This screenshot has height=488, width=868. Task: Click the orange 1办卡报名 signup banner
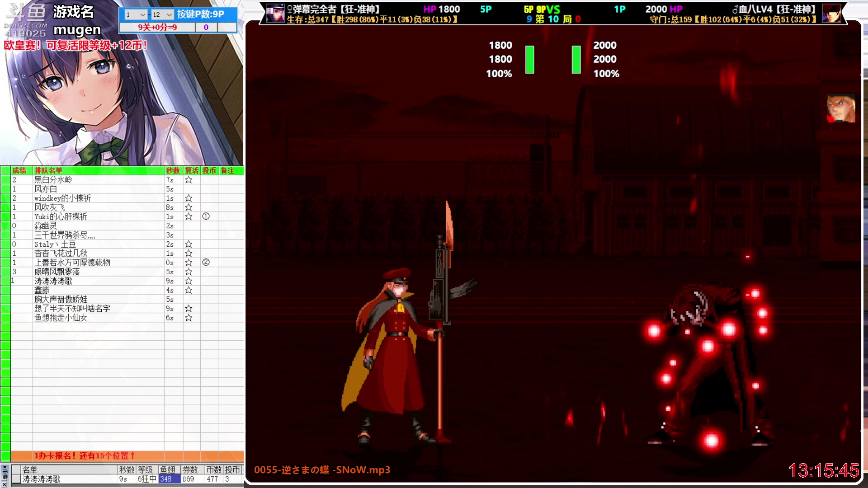click(127, 455)
